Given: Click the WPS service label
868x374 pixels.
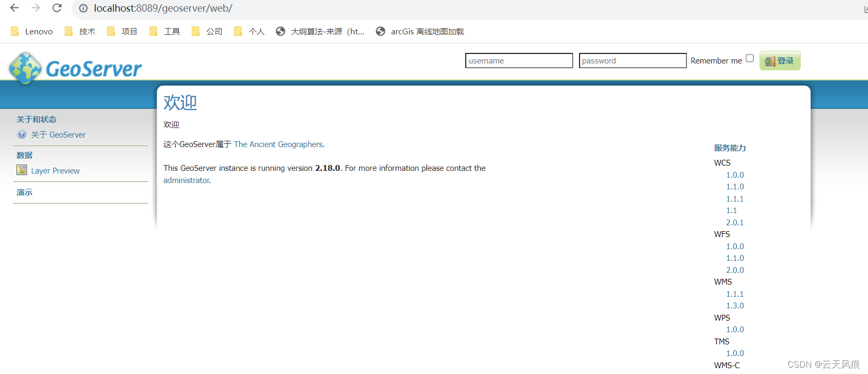Looking at the screenshot, I should point(722,318).
